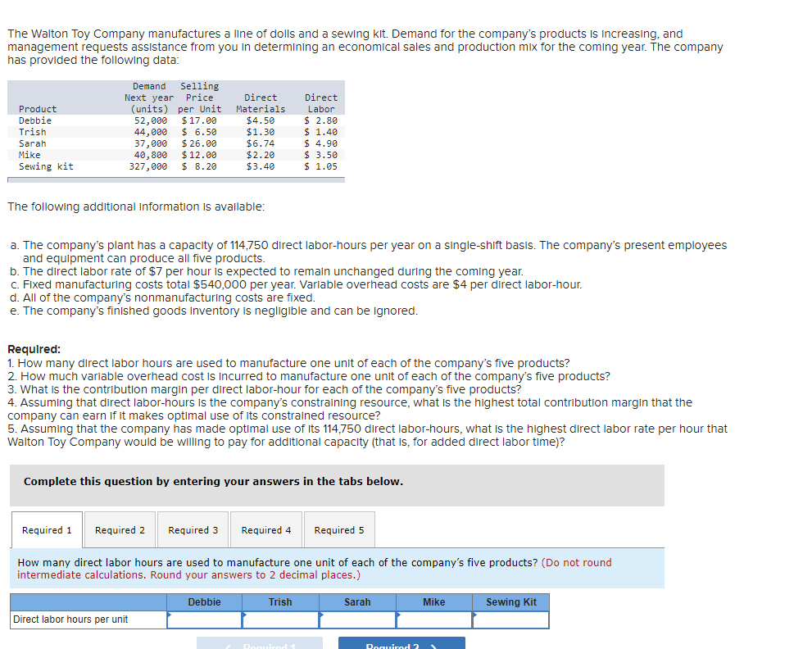Click Debbie's demand value 52,000
Viewport: 812px width, 649px height.
151,120
